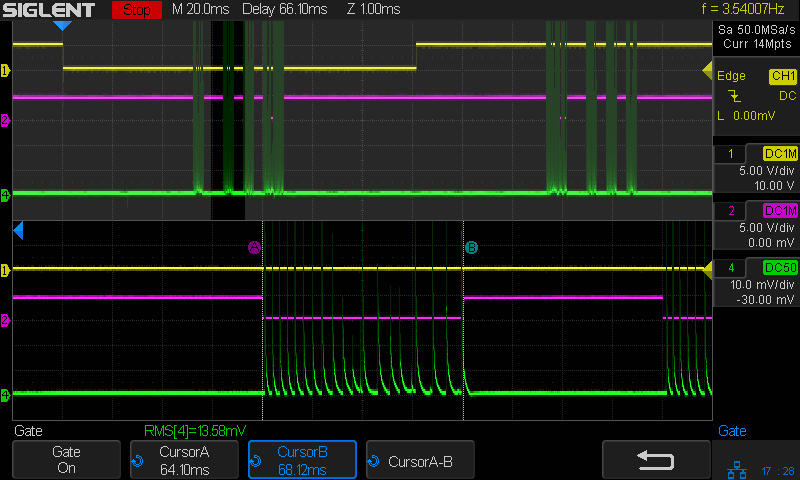The width and height of the screenshot is (800, 480).
Task: Click the Edge trigger type label
Action: pyautogui.click(x=731, y=76)
